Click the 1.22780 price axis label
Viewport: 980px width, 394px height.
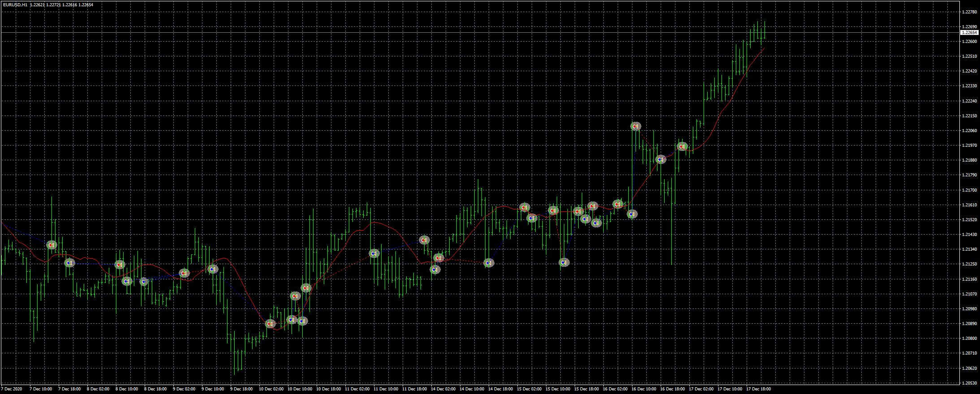point(969,12)
